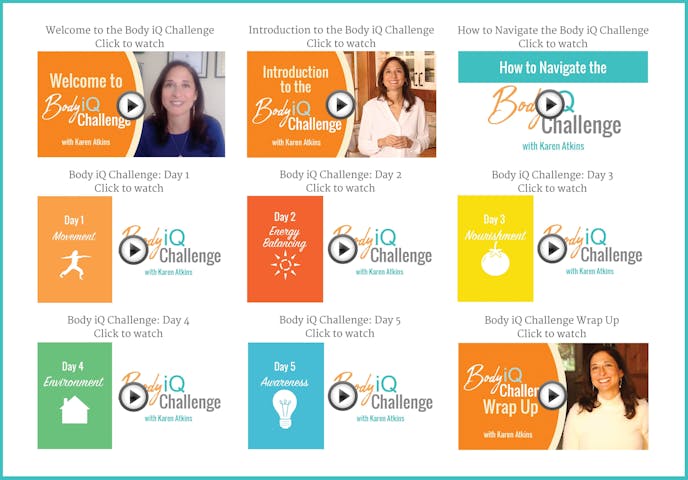Play the Day 5 Awareness video

coord(343,396)
